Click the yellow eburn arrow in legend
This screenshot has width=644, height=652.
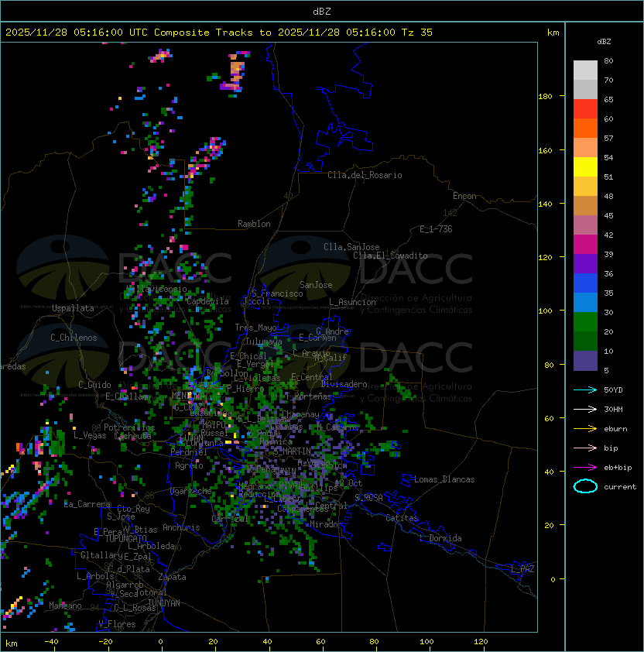click(x=585, y=428)
